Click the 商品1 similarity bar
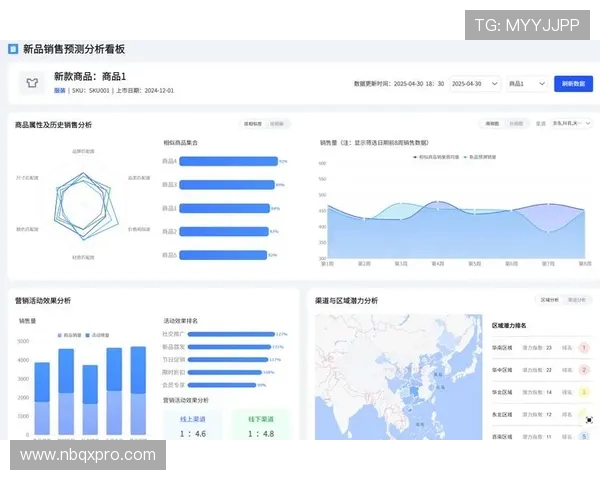Screen dimensions: 600x480 tap(225, 208)
